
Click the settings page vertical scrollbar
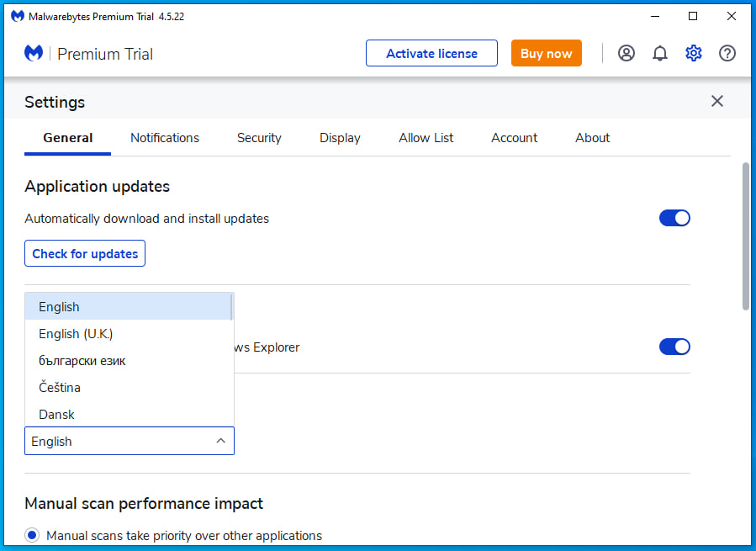(745, 236)
